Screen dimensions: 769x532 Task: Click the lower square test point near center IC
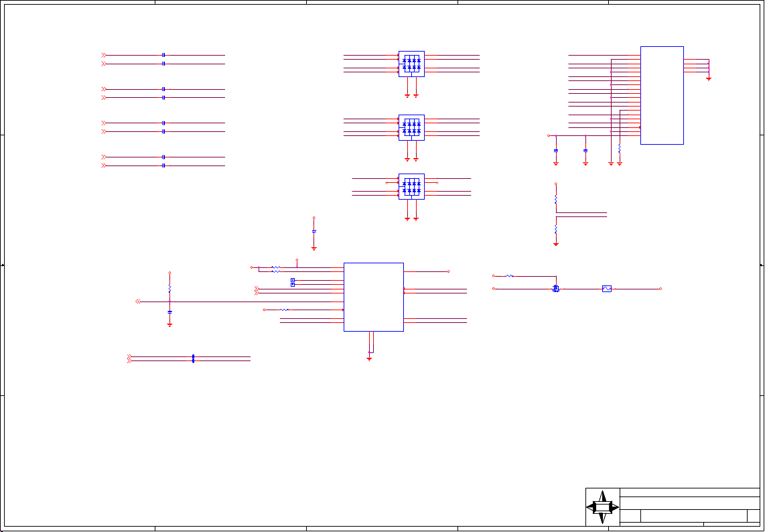(x=293, y=285)
